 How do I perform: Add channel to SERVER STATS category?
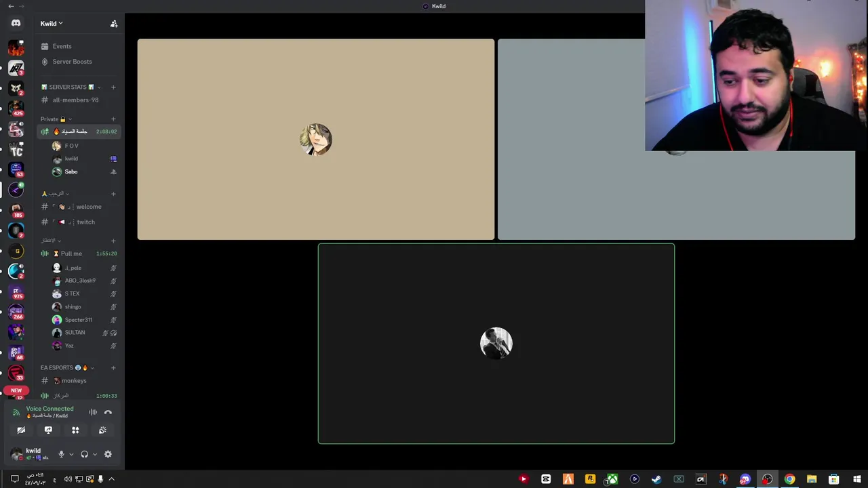click(113, 87)
